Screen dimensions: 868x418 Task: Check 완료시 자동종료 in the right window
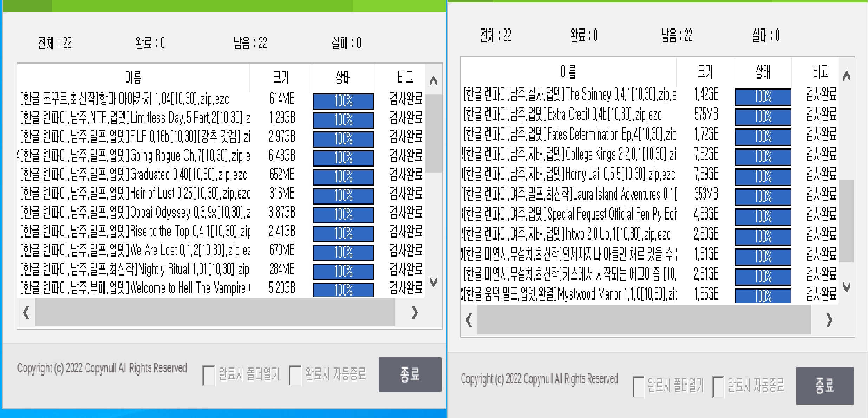click(718, 386)
